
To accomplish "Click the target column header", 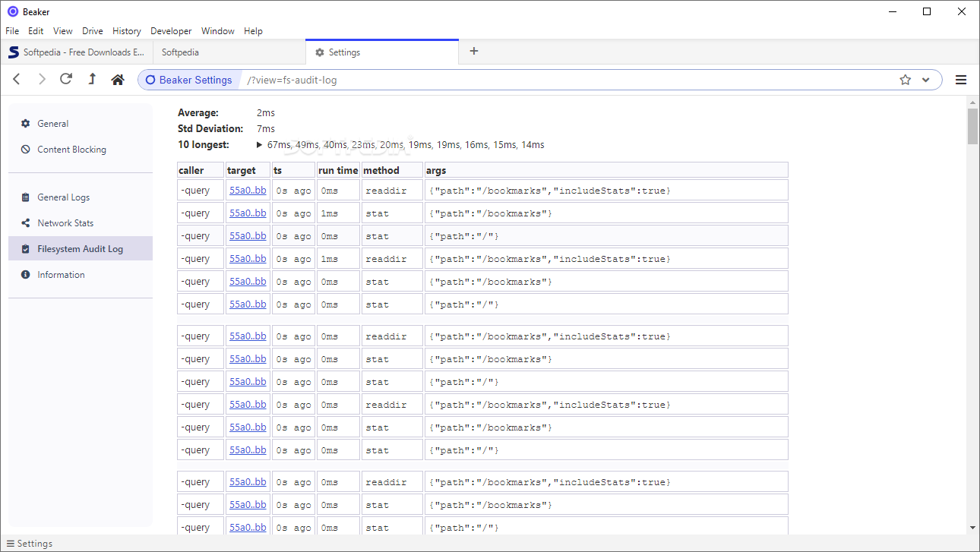I will pyautogui.click(x=248, y=170).
